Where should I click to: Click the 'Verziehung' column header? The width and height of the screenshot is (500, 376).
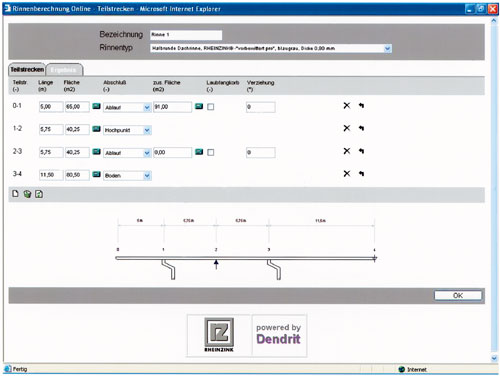[260, 83]
